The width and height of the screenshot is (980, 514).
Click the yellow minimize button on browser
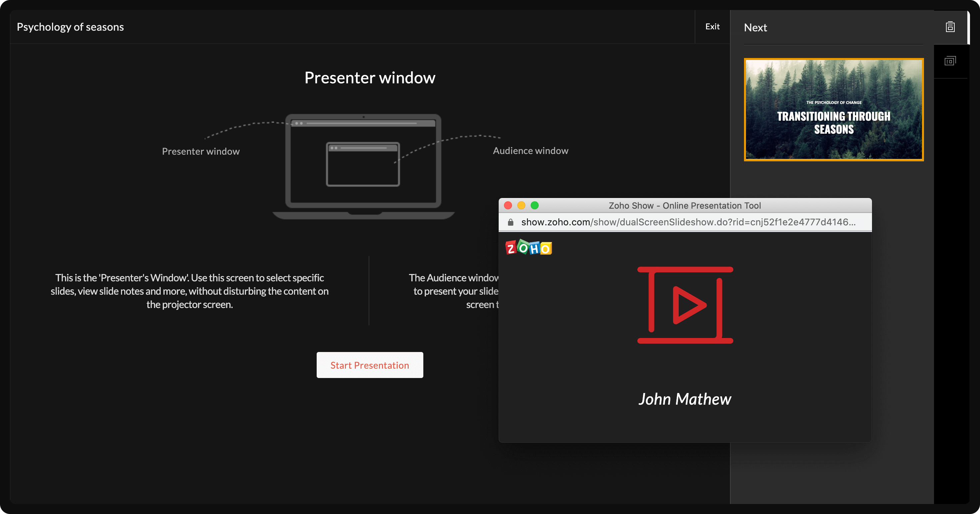pos(521,205)
